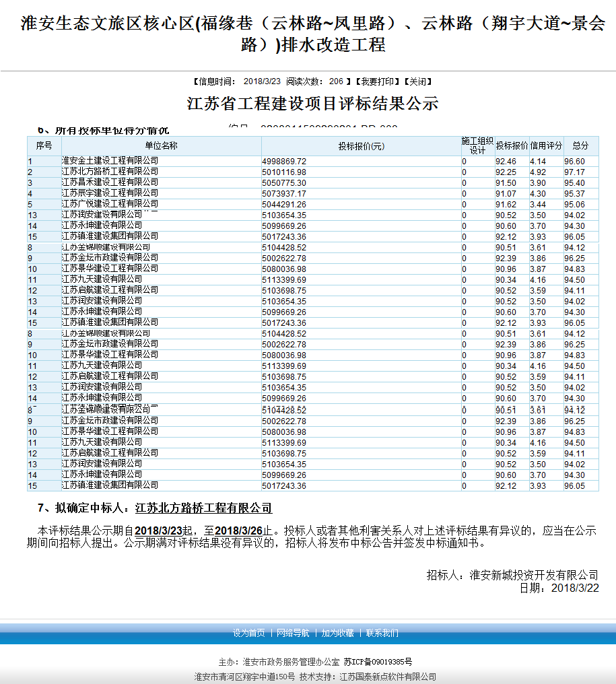Image resolution: width=616 pixels, height=684 pixels.
Task: Select the row 江苏昌禾建设工程有限公司
Action: pyautogui.click(x=313, y=182)
